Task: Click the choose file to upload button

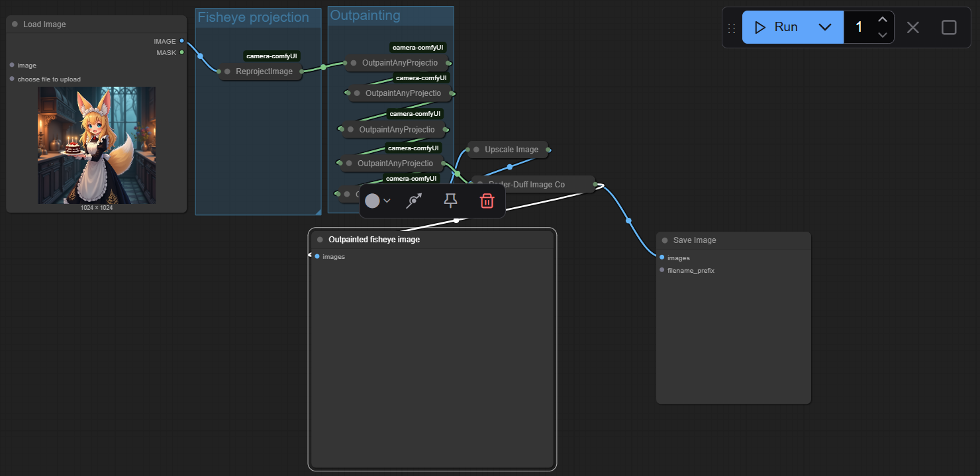Action: 49,79
